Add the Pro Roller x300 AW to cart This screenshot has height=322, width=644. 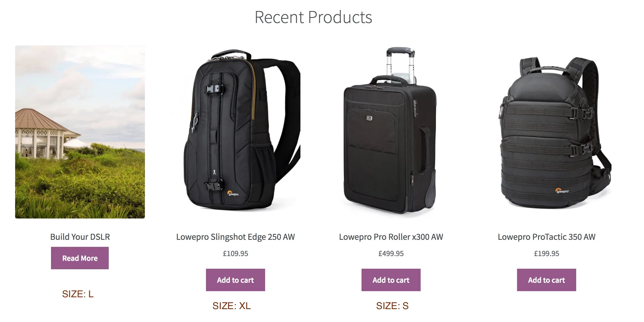point(391,280)
